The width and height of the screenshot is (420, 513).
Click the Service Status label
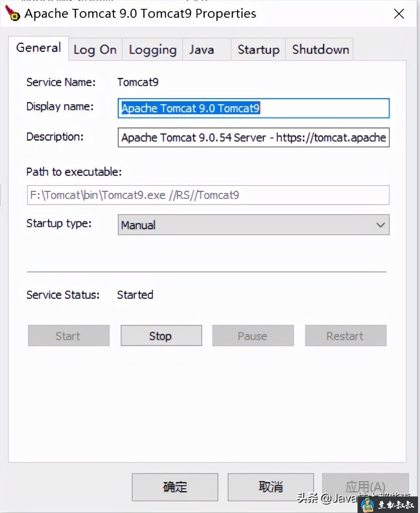[63, 295]
